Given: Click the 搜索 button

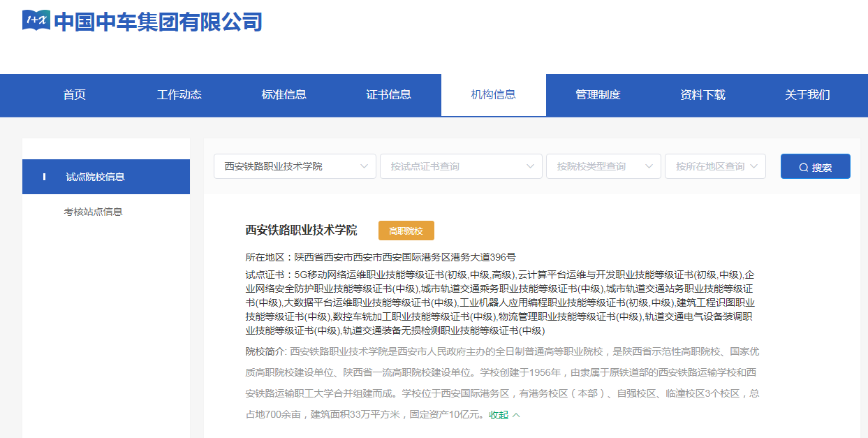Looking at the screenshot, I should (x=816, y=166).
